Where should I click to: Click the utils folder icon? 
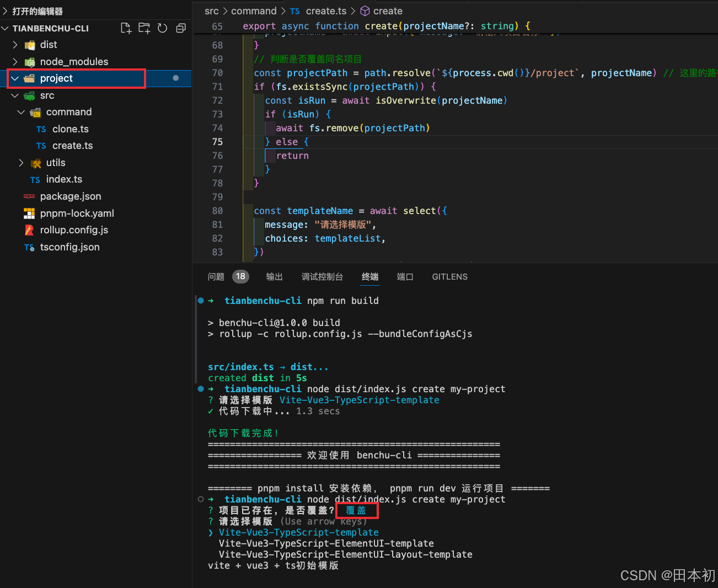36,163
